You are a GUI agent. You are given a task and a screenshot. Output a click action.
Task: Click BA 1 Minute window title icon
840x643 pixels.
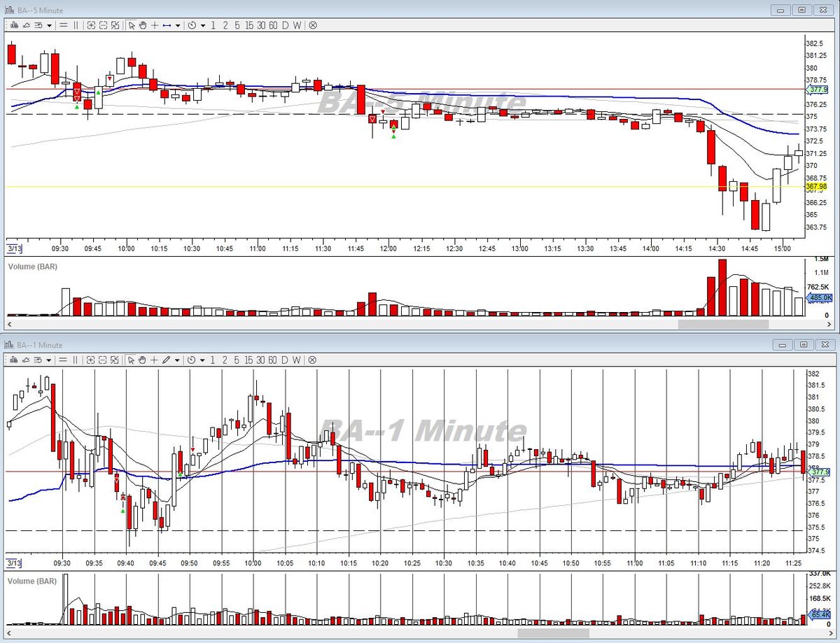pyautogui.click(x=9, y=345)
